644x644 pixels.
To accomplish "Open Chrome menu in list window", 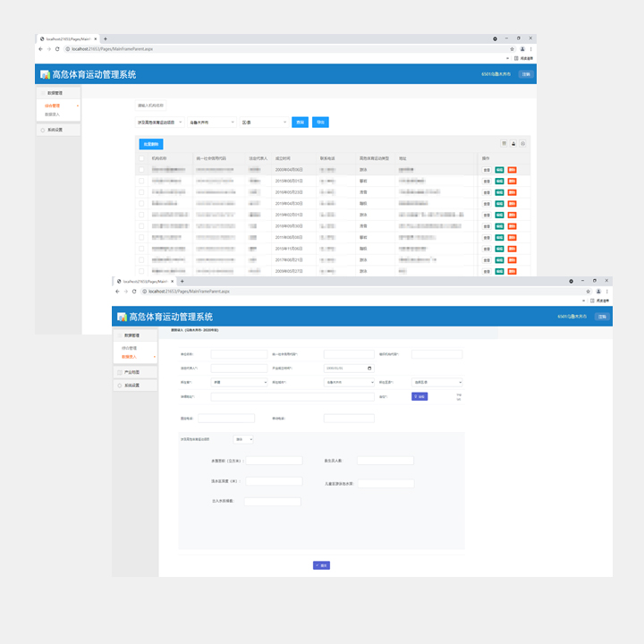I will coord(530,49).
